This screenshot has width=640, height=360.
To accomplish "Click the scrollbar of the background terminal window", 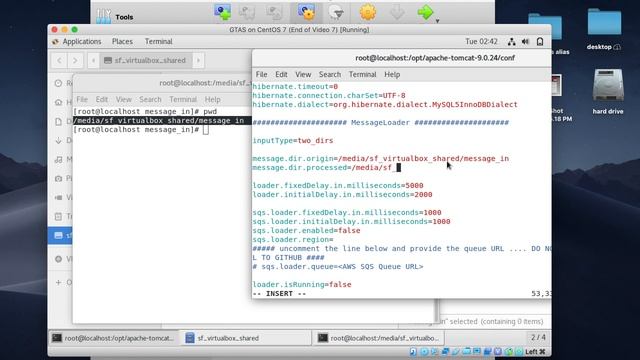I will point(437,310).
